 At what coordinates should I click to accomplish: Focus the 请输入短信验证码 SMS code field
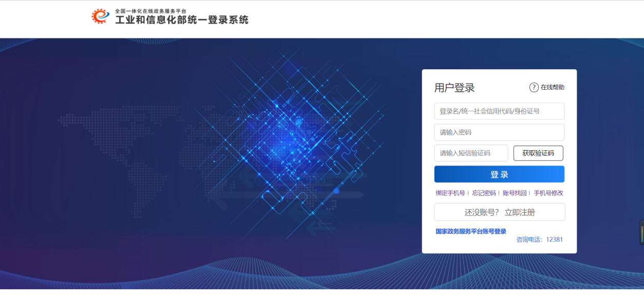[x=471, y=153]
